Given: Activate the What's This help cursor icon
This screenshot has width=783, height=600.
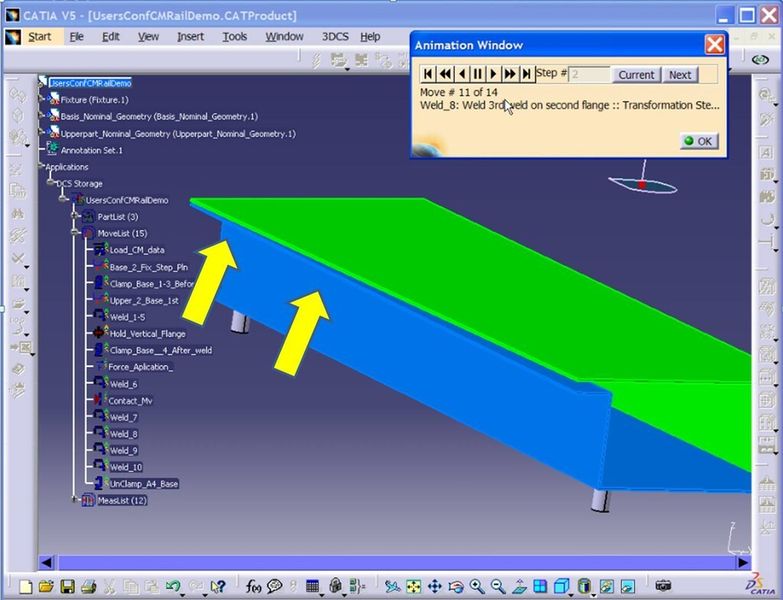Looking at the screenshot, I should pyautogui.click(x=218, y=586).
